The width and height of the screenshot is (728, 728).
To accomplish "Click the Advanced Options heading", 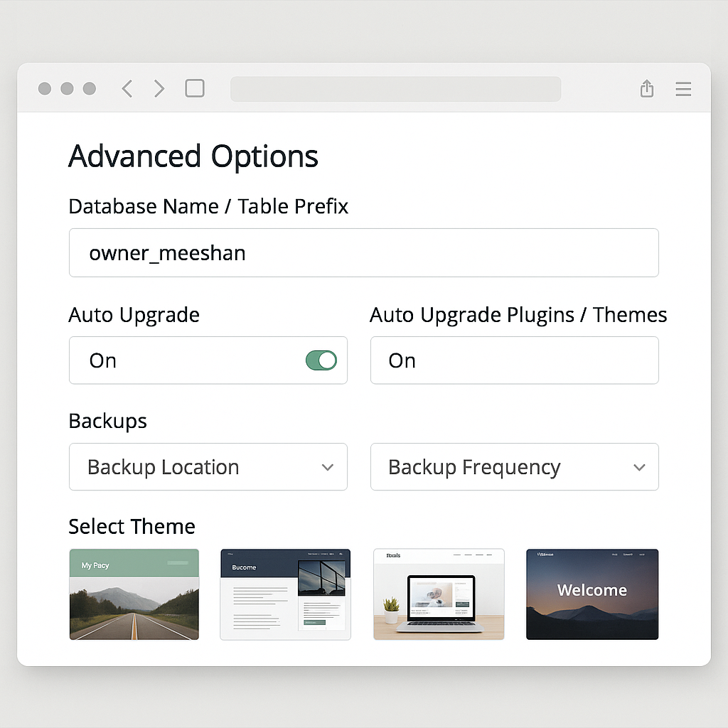I will coord(193,156).
